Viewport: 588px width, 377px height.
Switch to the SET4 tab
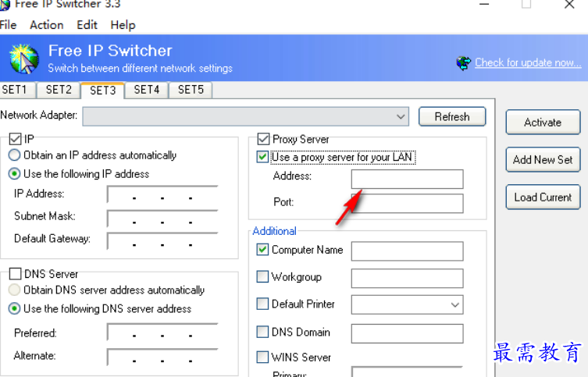(147, 90)
